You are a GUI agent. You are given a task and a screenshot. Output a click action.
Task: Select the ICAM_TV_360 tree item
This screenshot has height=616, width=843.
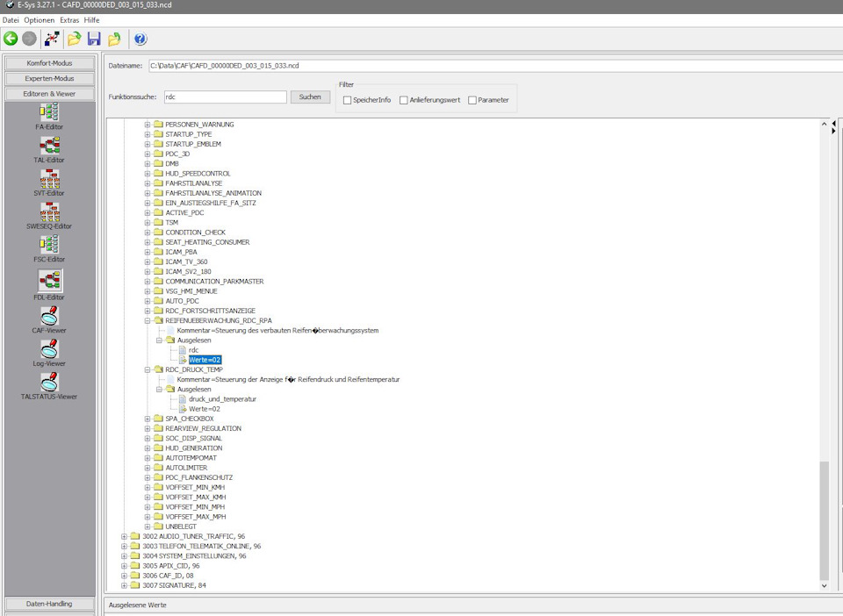tap(186, 262)
